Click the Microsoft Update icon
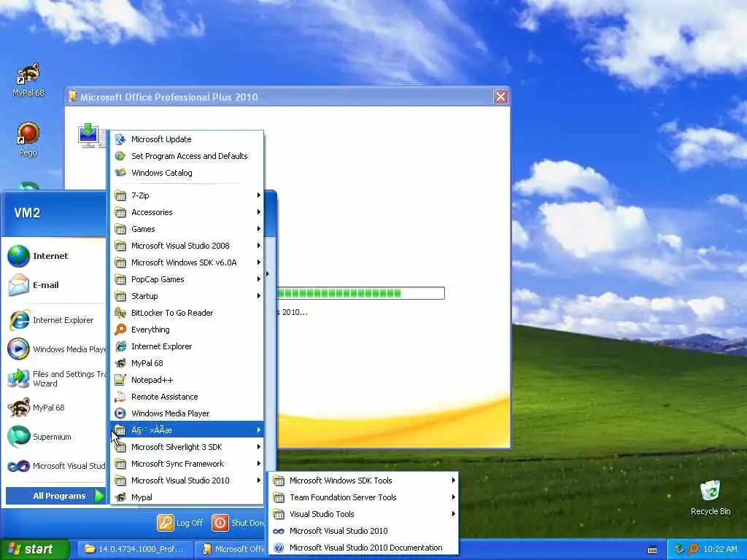Image resolution: width=747 pixels, height=560 pixels. pos(120,139)
